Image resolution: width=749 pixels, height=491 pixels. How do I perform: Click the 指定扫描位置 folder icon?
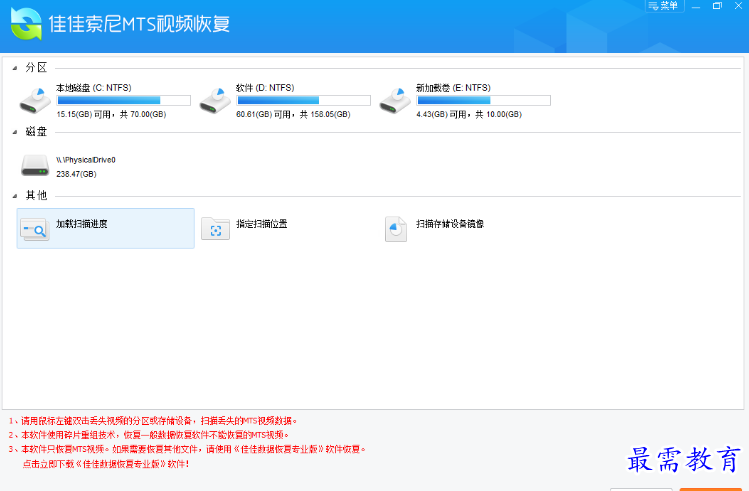coord(215,229)
